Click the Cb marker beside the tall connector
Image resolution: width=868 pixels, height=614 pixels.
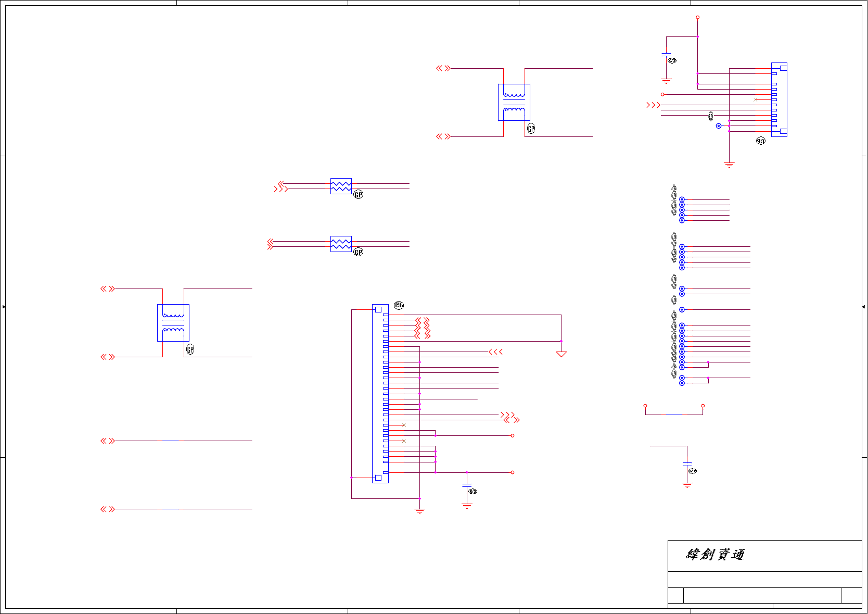pos(399,305)
